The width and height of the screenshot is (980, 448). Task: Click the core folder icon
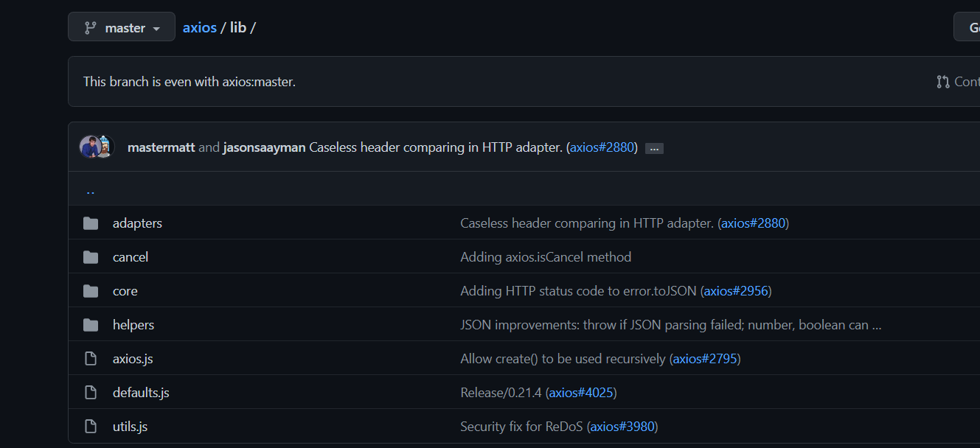point(91,291)
